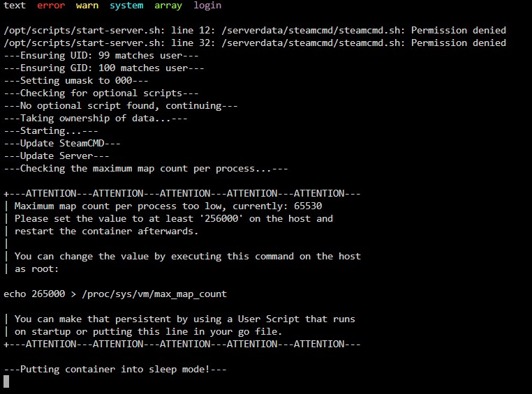Click the 'Ensuring GID: 100 matches user' line
532x394 pixels.
[x=104, y=68]
